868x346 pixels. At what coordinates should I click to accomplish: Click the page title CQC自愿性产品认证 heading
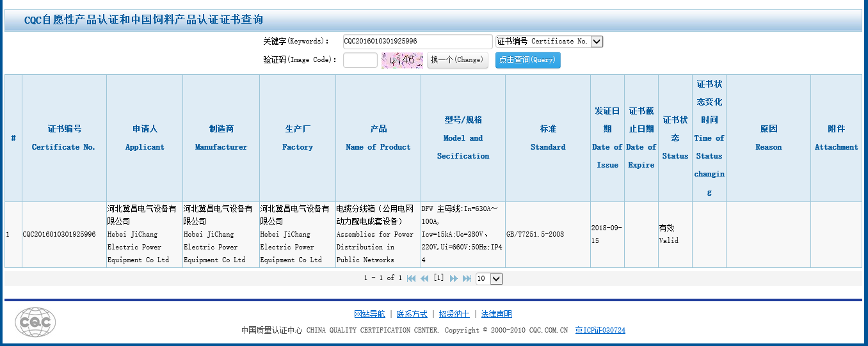point(143,20)
